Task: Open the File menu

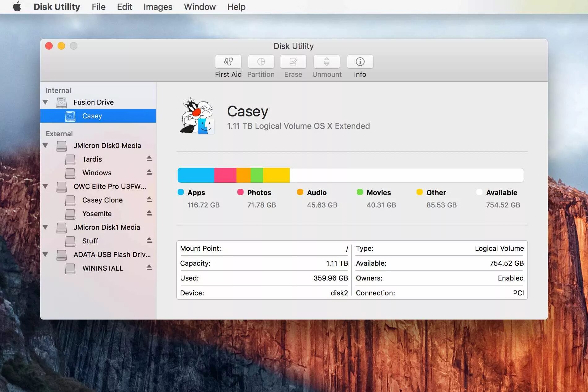Action: (x=98, y=7)
